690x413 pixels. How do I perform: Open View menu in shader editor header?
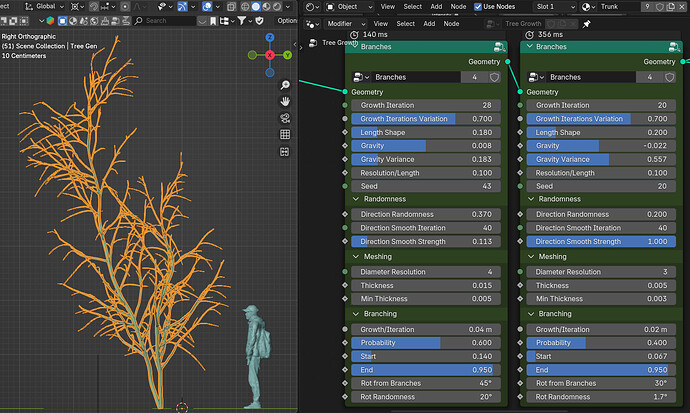(x=387, y=7)
